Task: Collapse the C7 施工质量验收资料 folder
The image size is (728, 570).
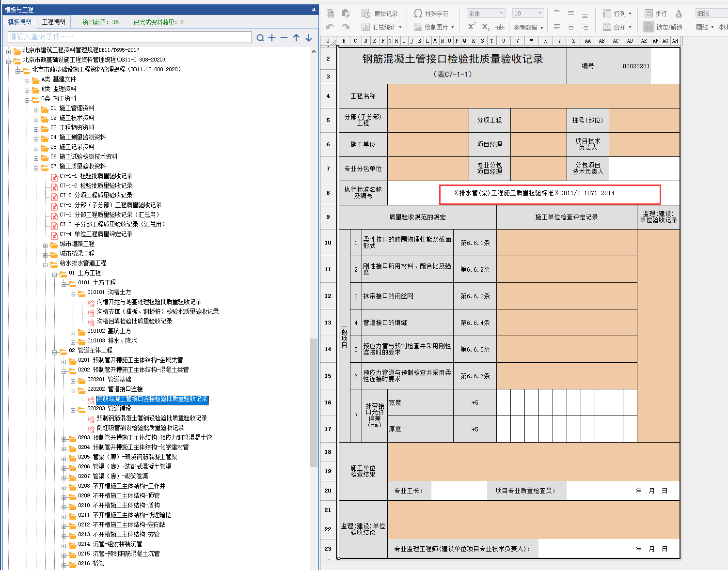Action: [36, 168]
